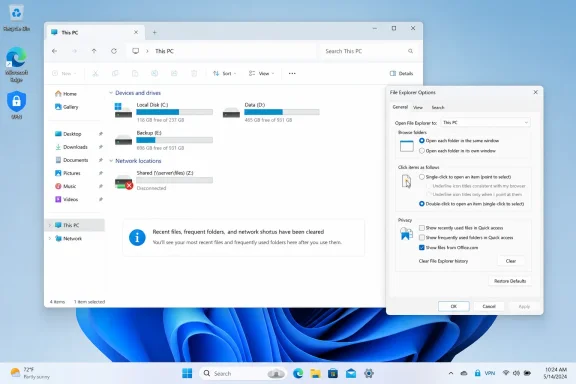Click the up directory arrow
Image resolution: width=576 pixels, height=384 pixels.
tap(94, 51)
